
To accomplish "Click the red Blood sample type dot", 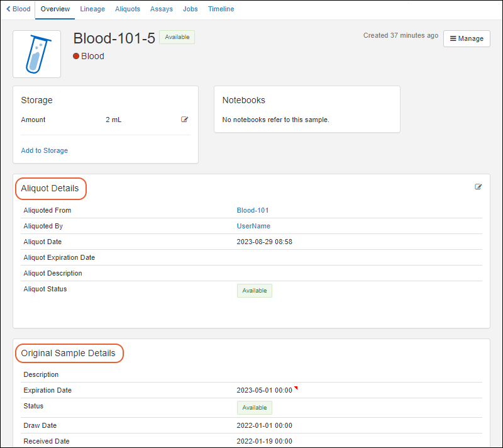I will pyautogui.click(x=76, y=56).
